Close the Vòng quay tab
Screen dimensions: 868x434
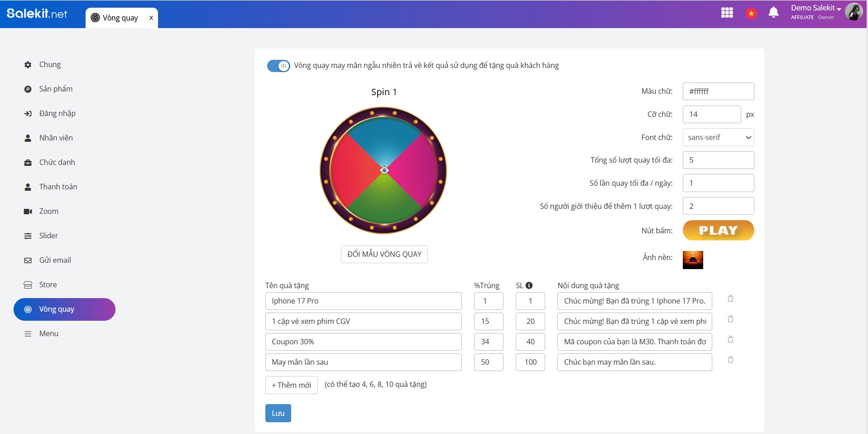tap(151, 18)
